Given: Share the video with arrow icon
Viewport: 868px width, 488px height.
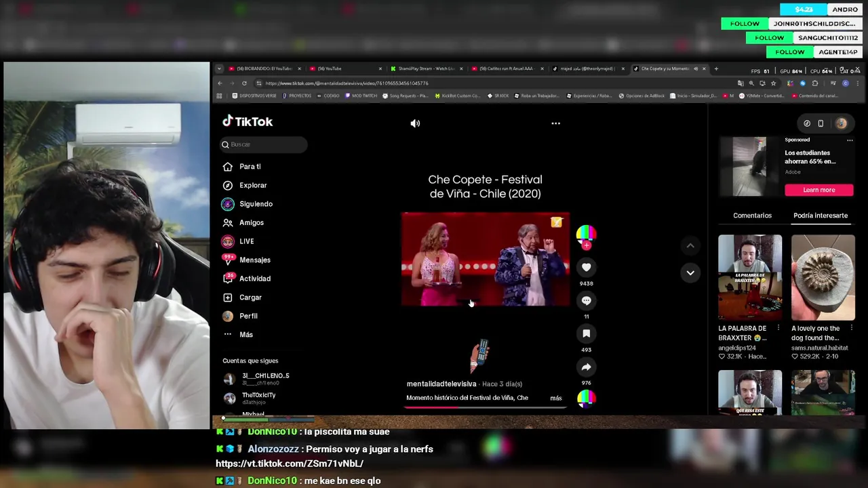Looking at the screenshot, I should 587,367.
